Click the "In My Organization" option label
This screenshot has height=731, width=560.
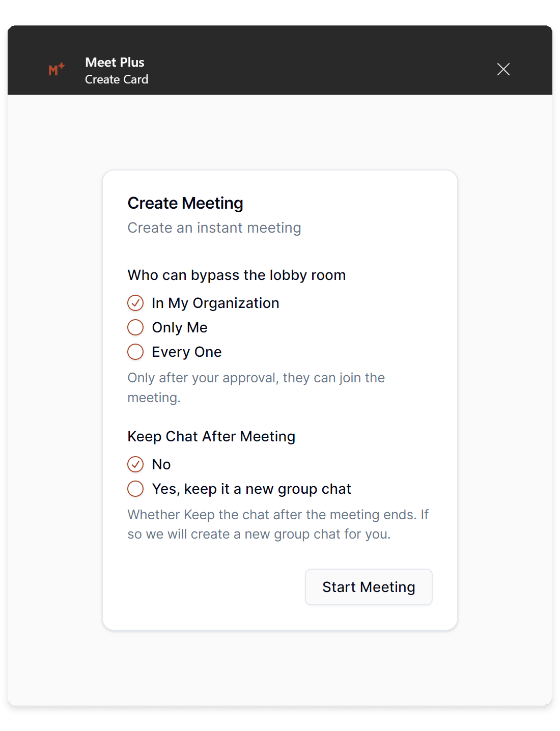215,303
